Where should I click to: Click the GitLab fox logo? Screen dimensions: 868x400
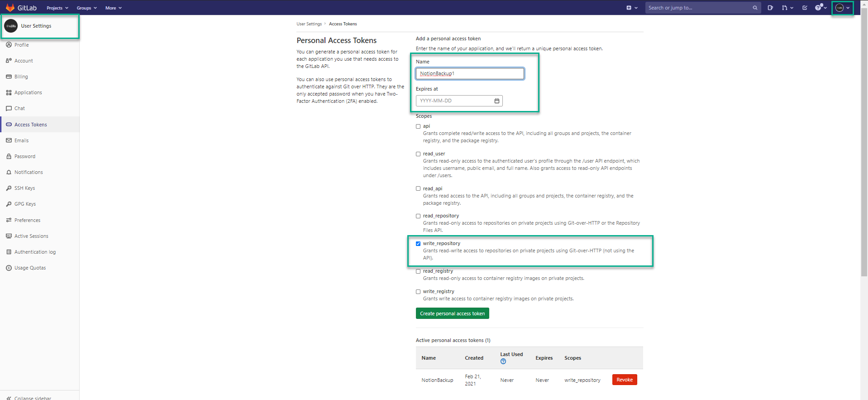tap(10, 8)
